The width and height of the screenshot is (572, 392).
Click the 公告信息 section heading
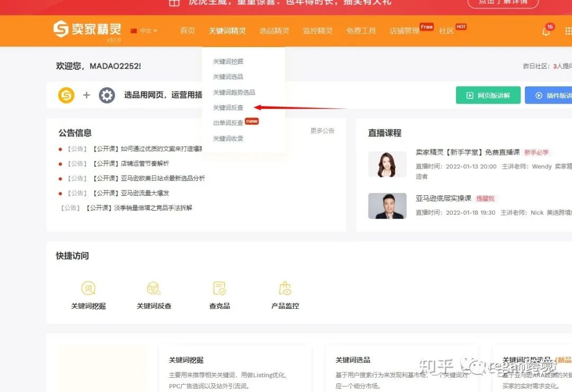point(75,133)
